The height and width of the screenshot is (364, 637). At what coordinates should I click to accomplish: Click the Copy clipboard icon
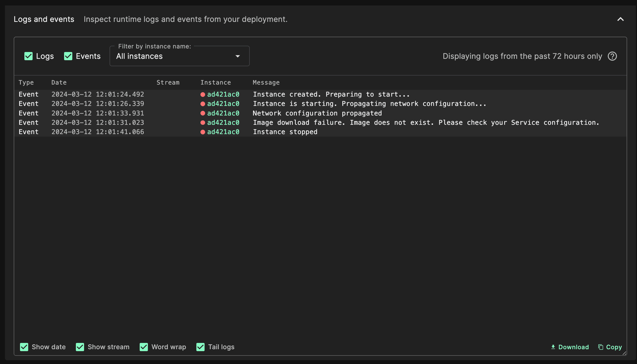point(601,347)
